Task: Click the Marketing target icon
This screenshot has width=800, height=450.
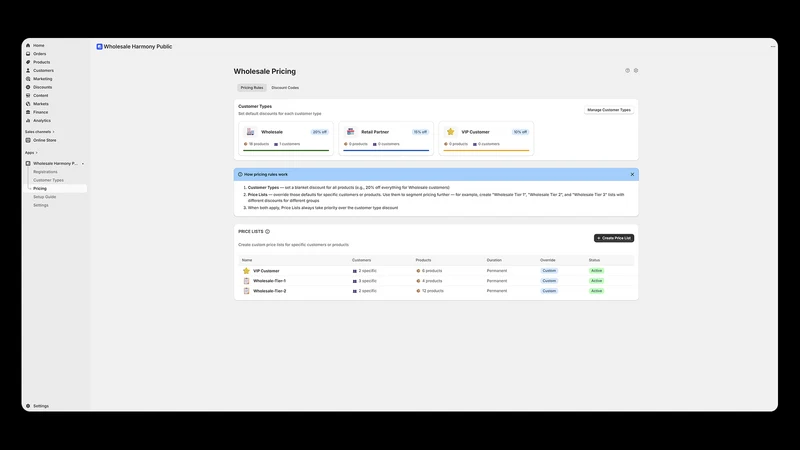Action: pos(28,79)
